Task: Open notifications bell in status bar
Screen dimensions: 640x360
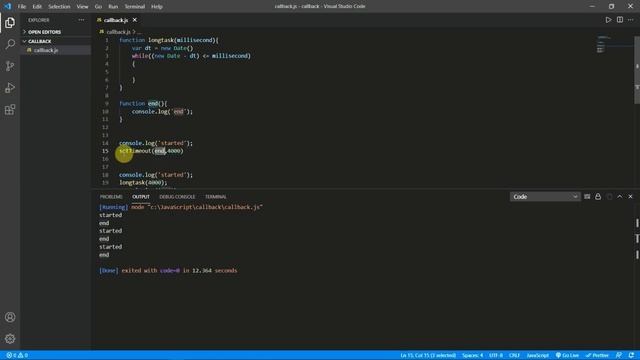Action: tap(631, 355)
